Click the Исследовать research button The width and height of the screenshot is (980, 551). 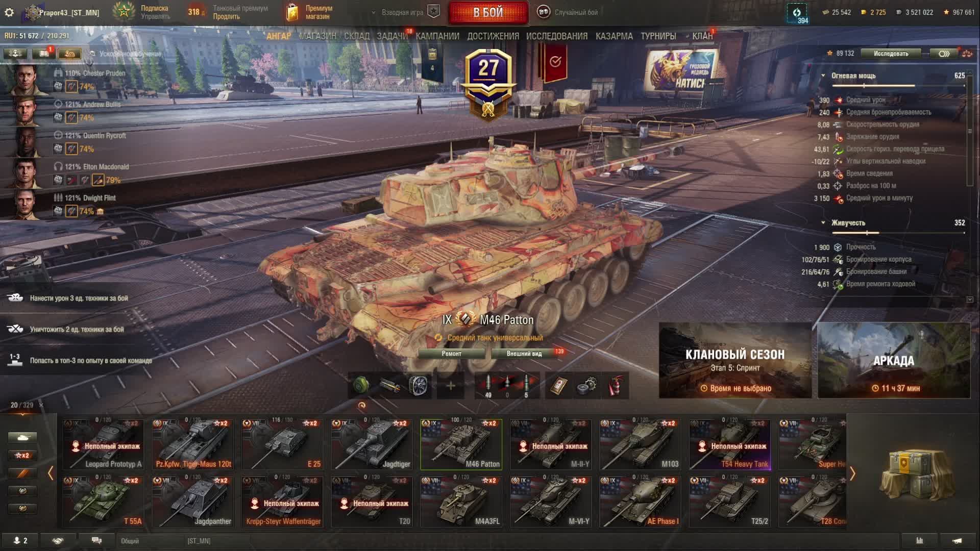pos(891,54)
